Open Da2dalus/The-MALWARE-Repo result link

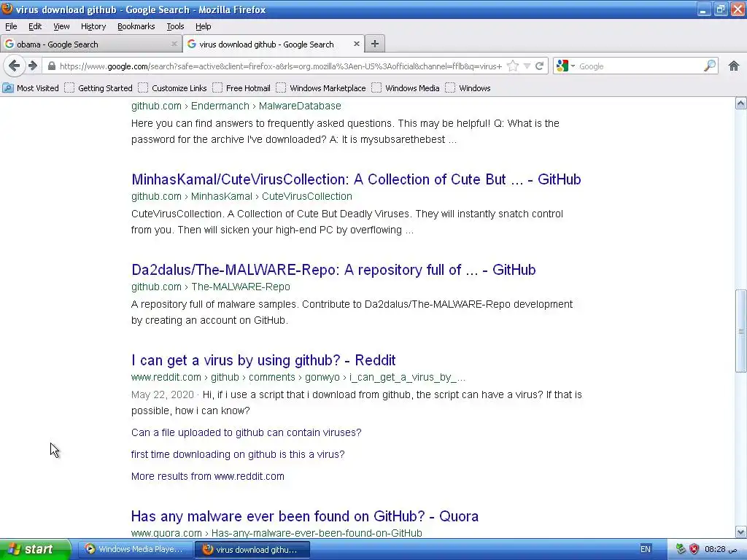[333, 270]
